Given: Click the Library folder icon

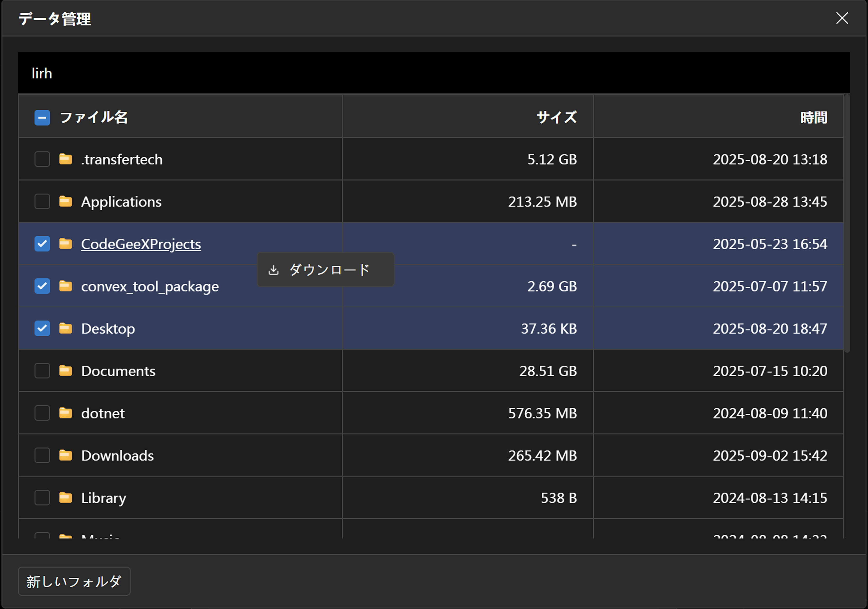Looking at the screenshot, I should click(x=65, y=497).
